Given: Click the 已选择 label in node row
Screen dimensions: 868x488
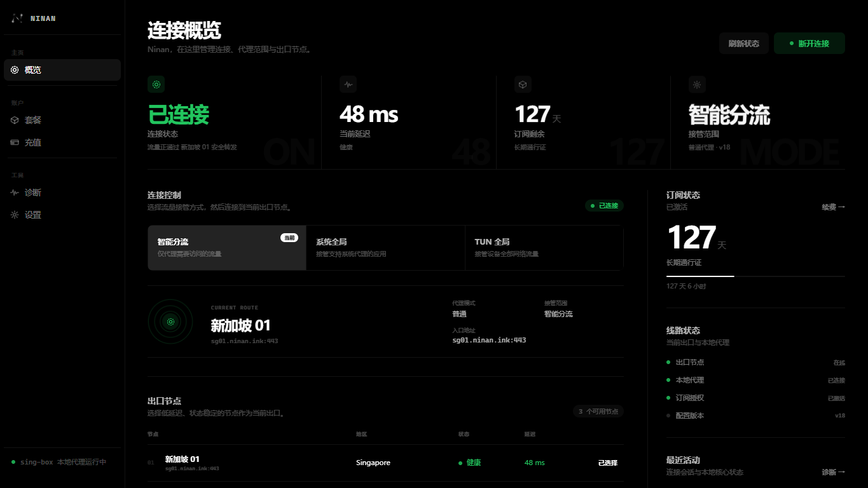Looking at the screenshot, I should [x=608, y=463].
